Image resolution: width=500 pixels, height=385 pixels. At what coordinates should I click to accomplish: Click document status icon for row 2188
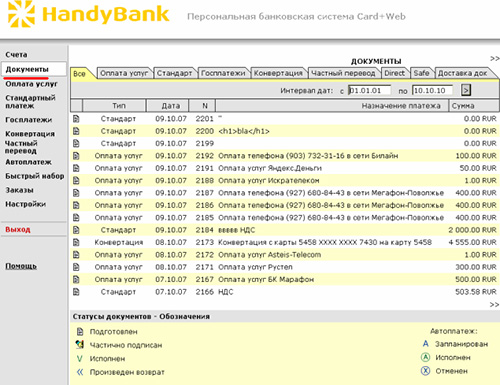click(x=76, y=180)
